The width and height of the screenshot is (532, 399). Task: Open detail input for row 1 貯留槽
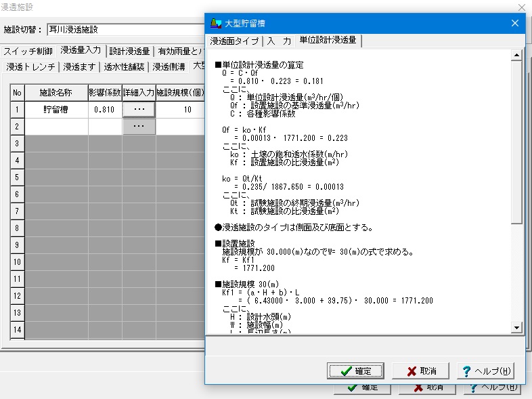pos(139,109)
